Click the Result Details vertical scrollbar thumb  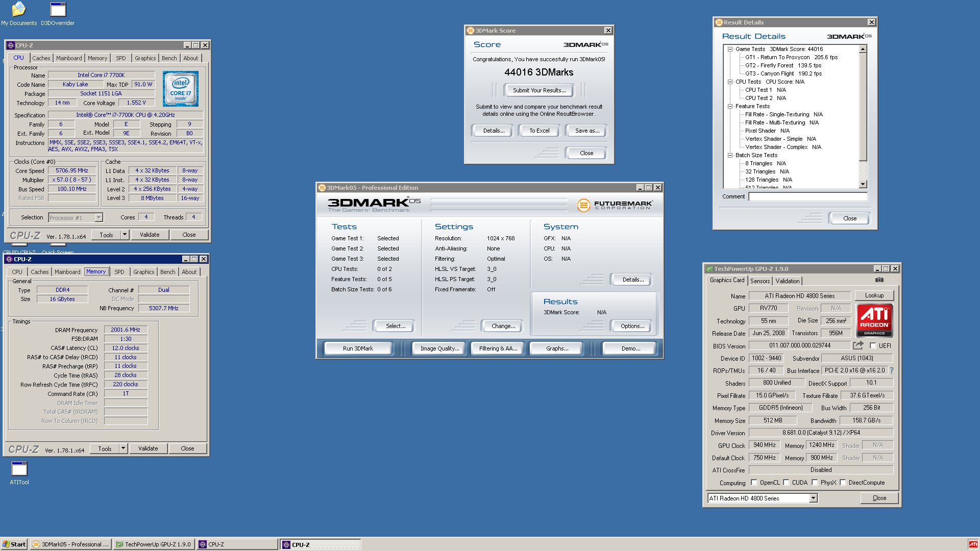863,107
